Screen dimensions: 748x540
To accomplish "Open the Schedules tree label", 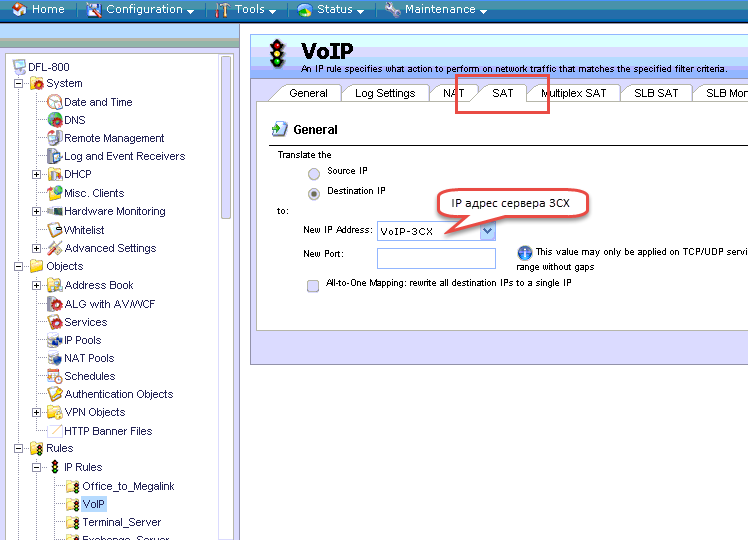I will (x=90, y=376).
